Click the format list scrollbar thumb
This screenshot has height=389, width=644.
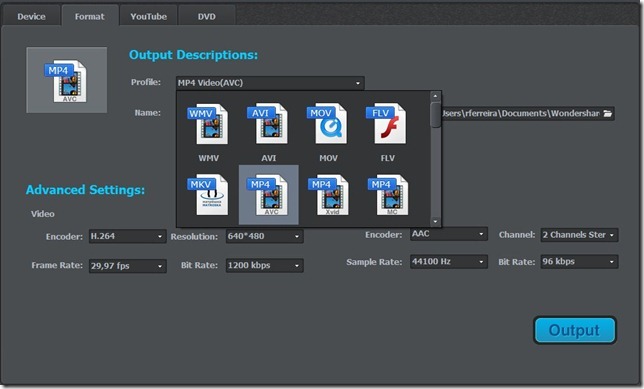435,115
